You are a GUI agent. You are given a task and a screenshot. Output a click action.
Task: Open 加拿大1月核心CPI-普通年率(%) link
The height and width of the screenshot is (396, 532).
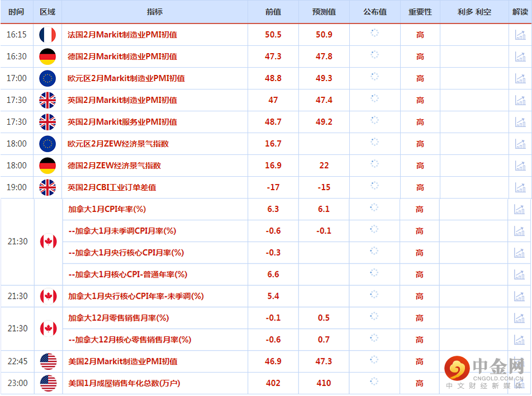127,275
